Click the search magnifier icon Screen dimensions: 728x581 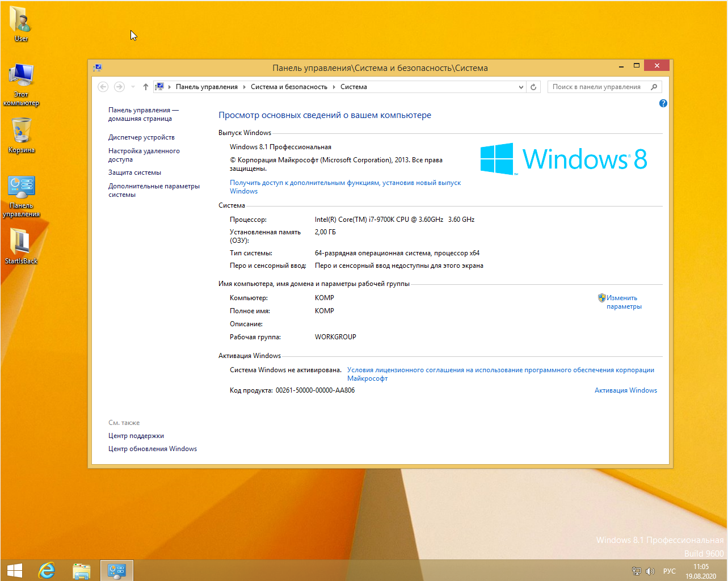click(654, 87)
